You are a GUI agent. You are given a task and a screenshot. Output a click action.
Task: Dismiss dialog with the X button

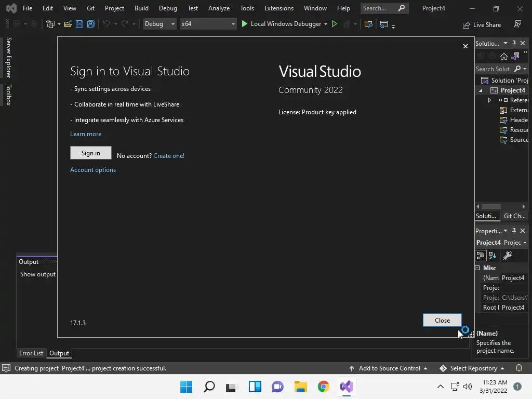coord(465,46)
